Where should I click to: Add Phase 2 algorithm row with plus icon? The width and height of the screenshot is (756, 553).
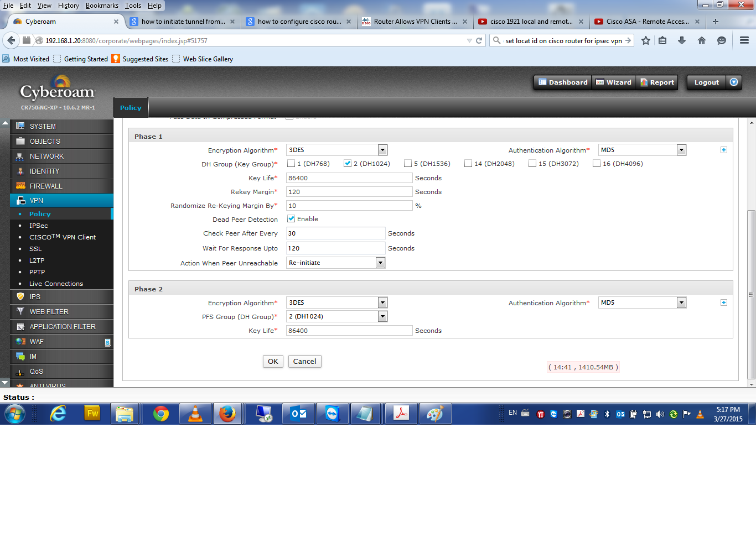pos(723,302)
